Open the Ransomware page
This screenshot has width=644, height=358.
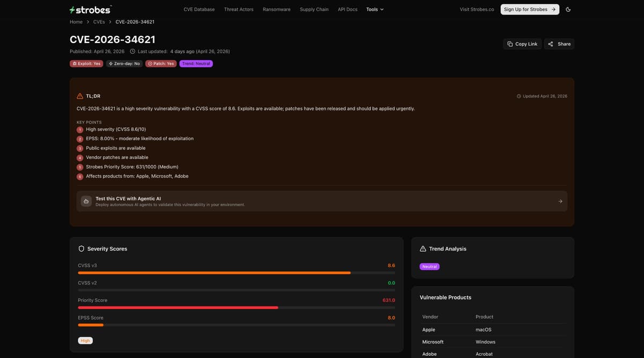point(277,9)
